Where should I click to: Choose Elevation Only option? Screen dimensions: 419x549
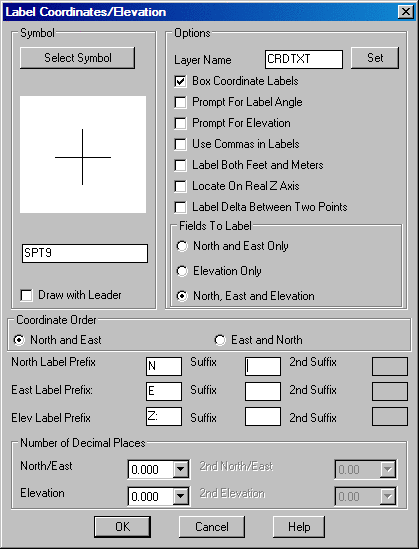[x=182, y=271]
